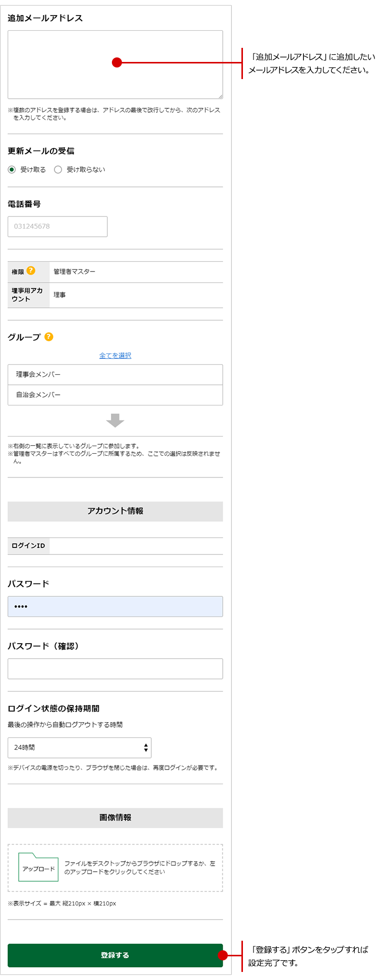The image size is (378, 980).
Task: Select 自治会メンバー in the group list
Action: point(115,395)
